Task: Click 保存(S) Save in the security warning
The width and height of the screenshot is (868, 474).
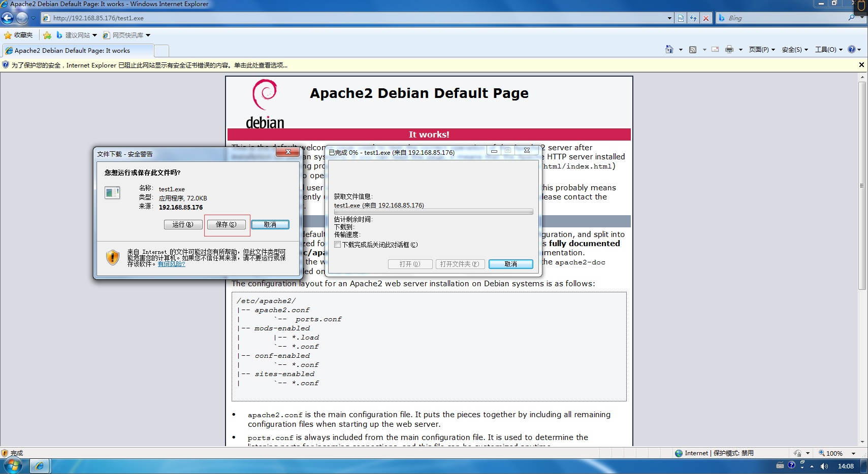Action: [x=227, y=224]
